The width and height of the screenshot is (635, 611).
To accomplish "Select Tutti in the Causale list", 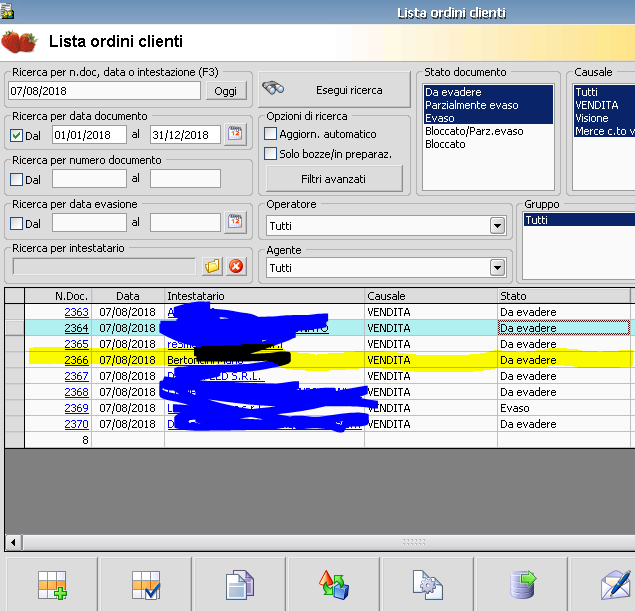I will [604, 92].
